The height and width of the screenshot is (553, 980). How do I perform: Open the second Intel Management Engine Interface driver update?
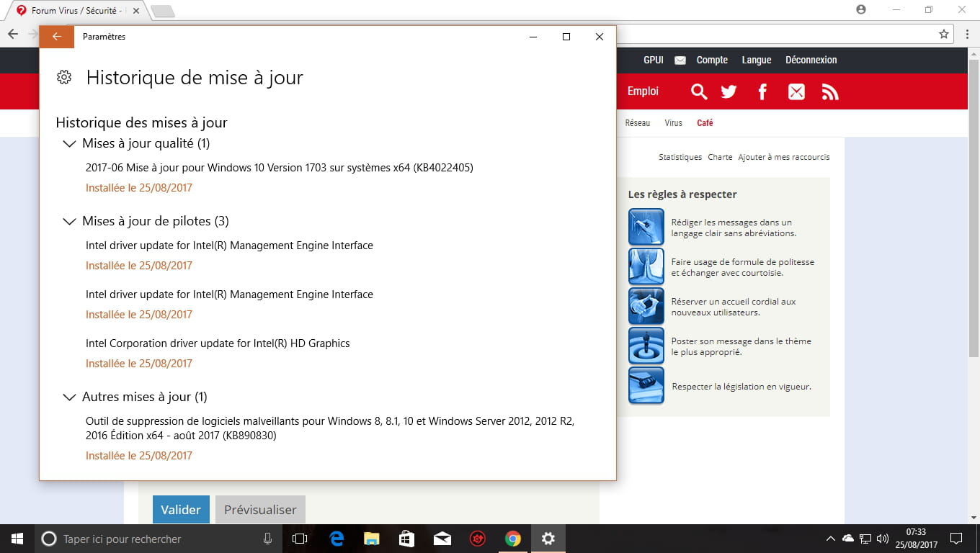pos(229,295)
